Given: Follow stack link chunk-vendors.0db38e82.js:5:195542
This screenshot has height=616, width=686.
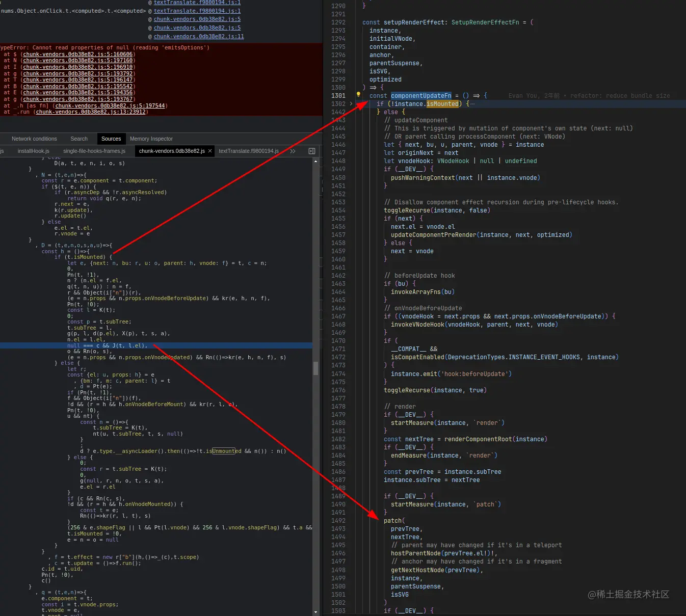Looking at the screenshot, I should point(78,86).
